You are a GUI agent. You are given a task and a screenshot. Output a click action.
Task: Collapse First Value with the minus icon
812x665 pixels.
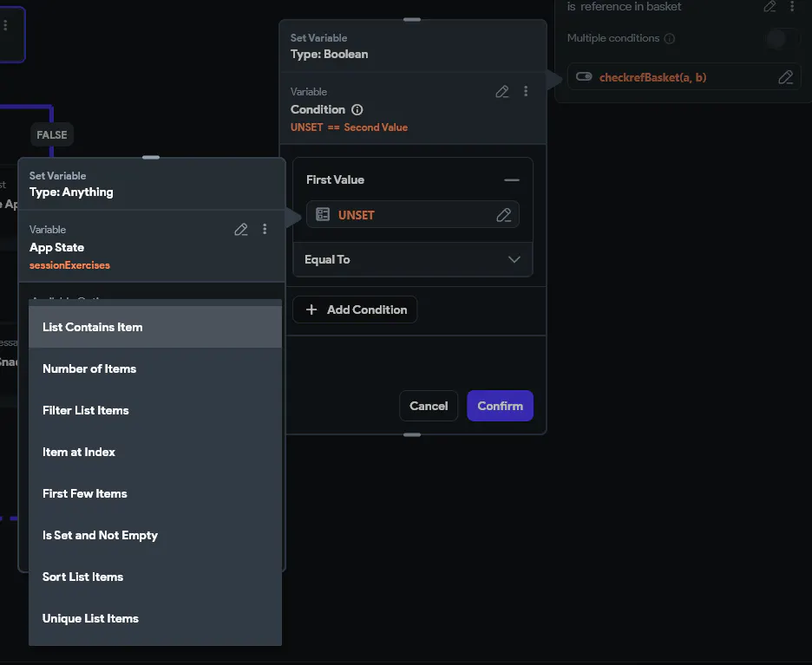(x=512, y=180)
